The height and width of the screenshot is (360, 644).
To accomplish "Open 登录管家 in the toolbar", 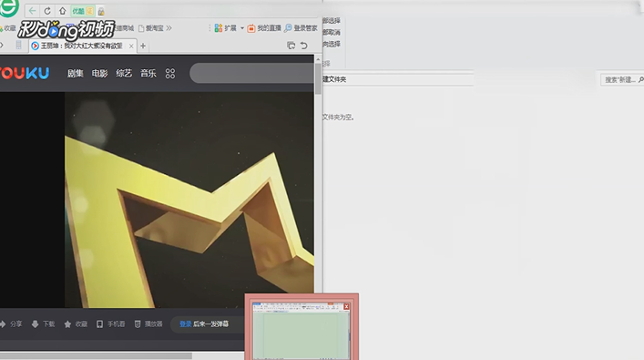I will pos(302,28).
